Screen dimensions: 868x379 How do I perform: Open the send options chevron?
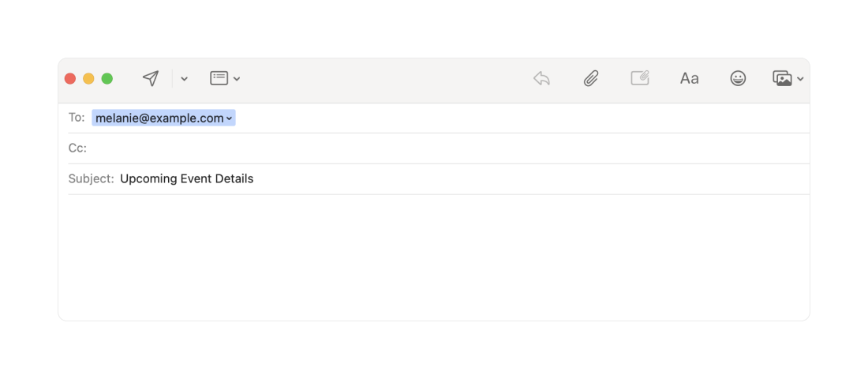(x=185, y=79)
